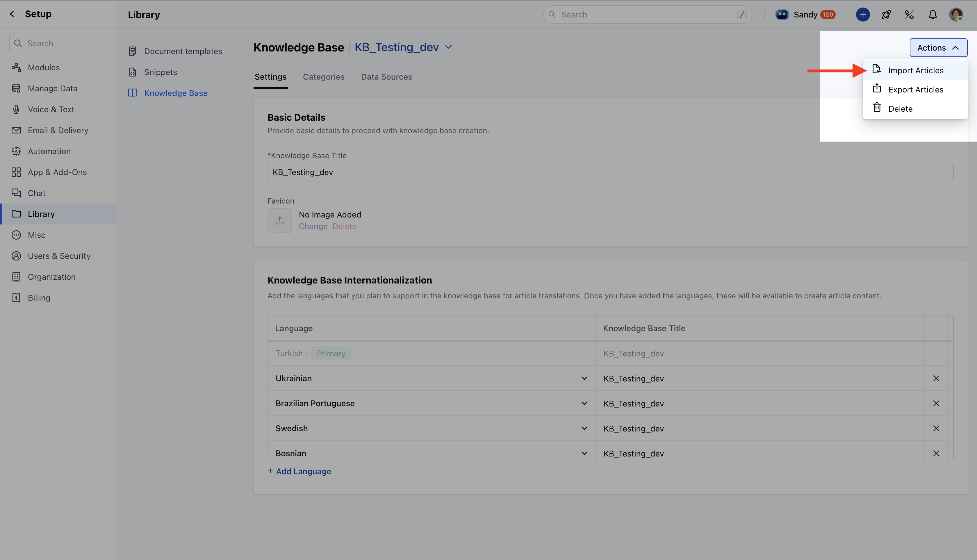Switch to the Categories tab
Screen dimensions: 977x560
coord(324,77)
